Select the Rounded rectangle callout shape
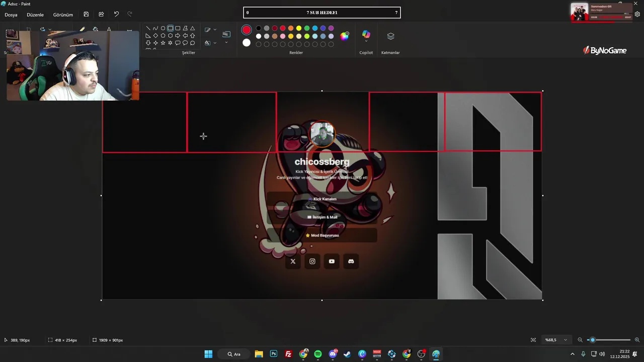Image resolution: width=644 pixels, height=362 pixels. pyautogui.click(x=178, y=43)
